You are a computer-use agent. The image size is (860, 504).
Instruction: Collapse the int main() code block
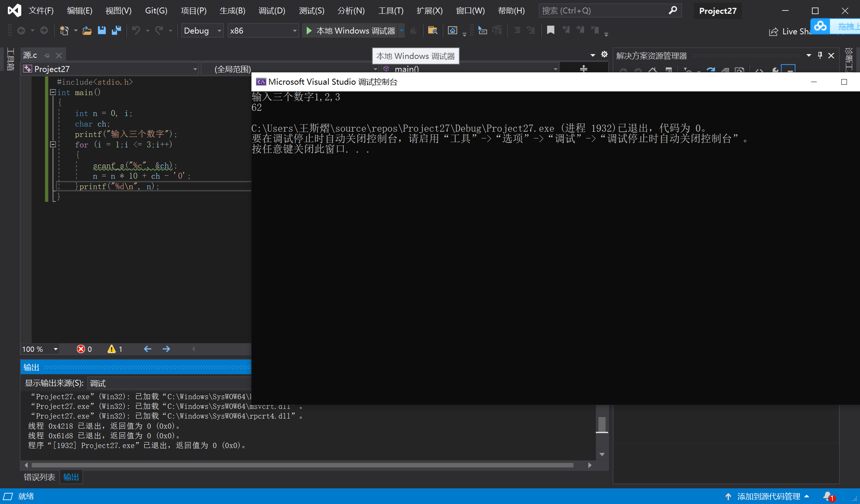[53, 92]
